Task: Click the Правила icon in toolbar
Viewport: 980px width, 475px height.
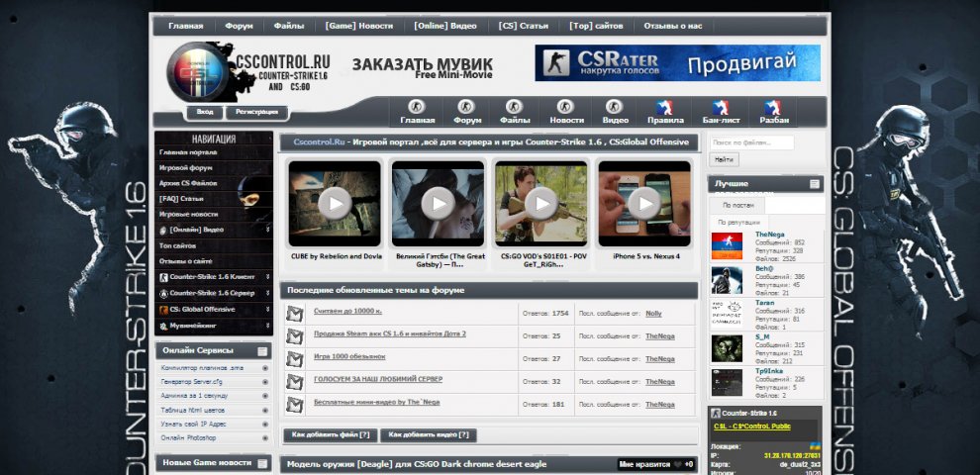Action: tap(664, 107)
